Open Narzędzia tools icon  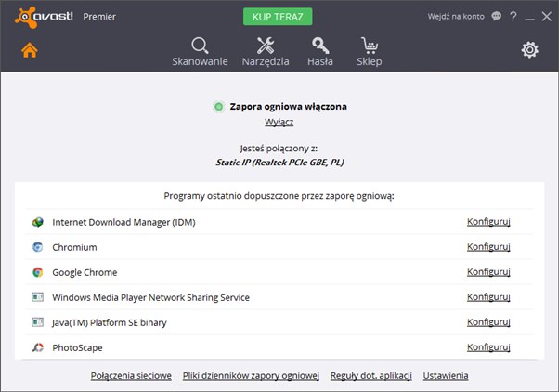266,46
